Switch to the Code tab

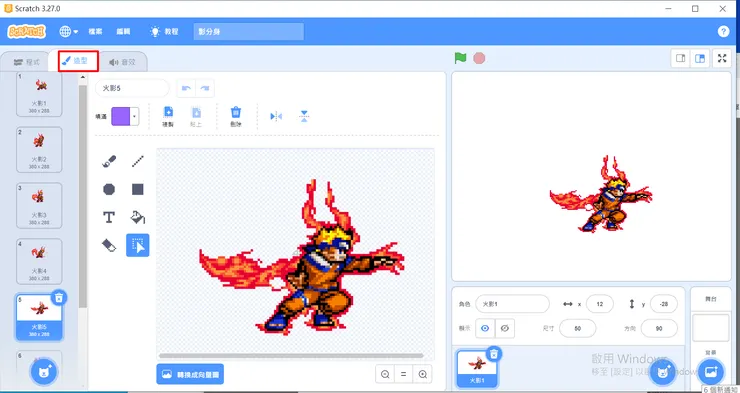26,62
